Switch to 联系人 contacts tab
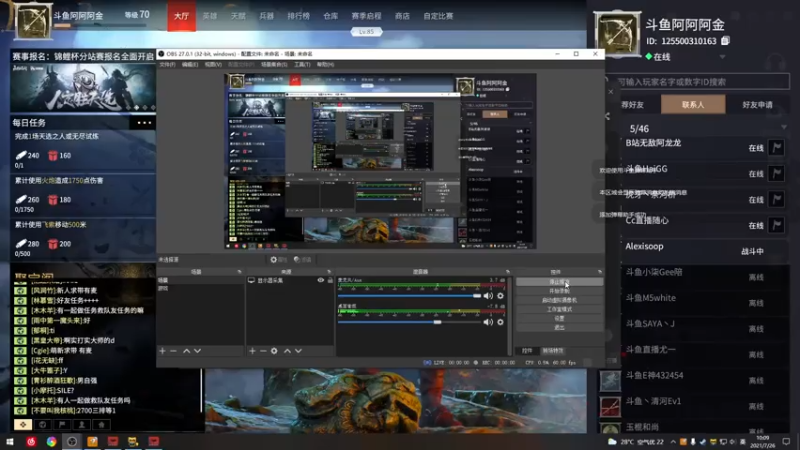The height and width of the screenshot is (450, 800). click(693, 105)
